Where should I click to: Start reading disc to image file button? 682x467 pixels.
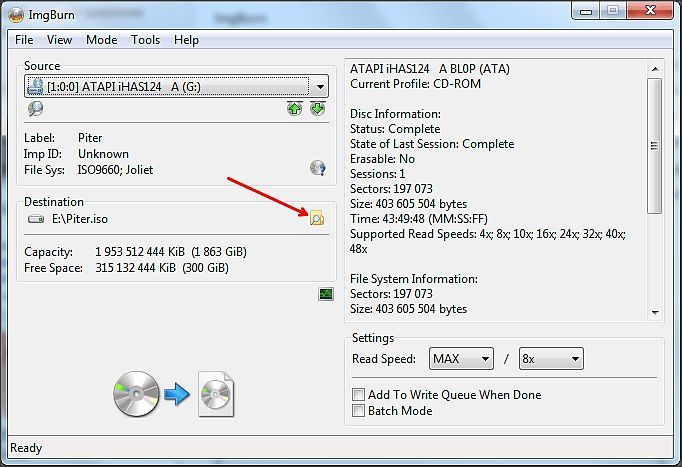pos(174,394)
